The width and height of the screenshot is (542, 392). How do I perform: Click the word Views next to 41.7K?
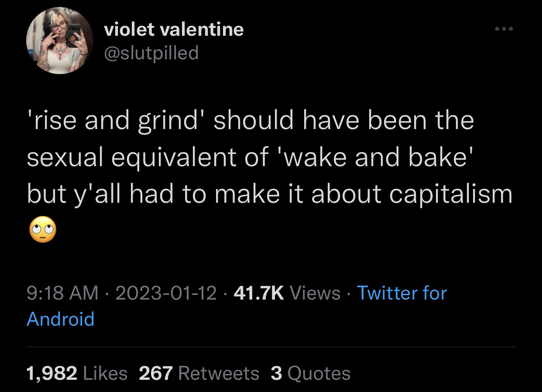point(315,293)
